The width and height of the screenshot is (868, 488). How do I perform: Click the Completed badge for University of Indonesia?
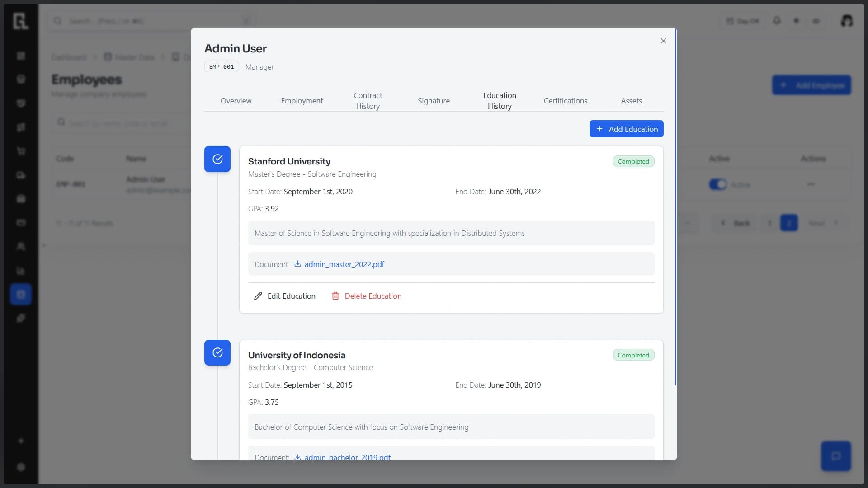[x=633, y=355]
